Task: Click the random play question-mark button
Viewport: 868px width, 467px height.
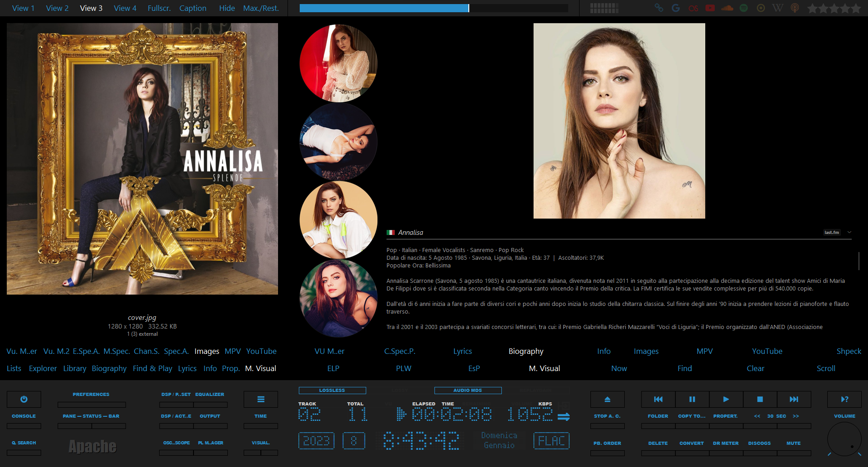Action: tap(844, 399)
